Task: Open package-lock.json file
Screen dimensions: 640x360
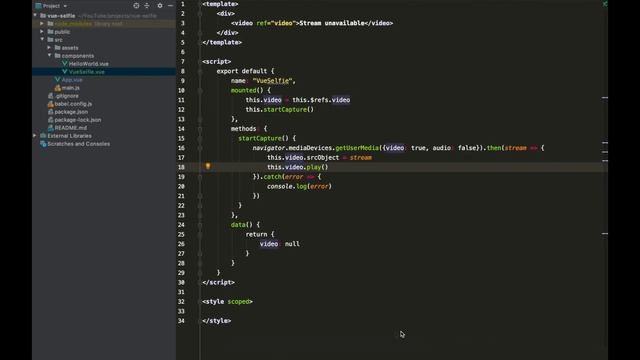Action: coord(78,120)
